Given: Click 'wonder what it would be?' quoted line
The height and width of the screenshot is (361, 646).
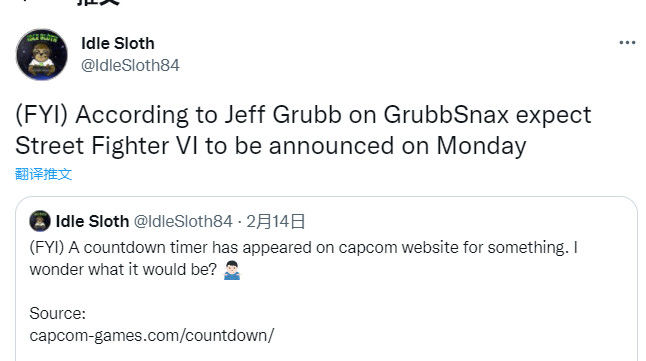Looking at the screenshot, I should (123, 270).
